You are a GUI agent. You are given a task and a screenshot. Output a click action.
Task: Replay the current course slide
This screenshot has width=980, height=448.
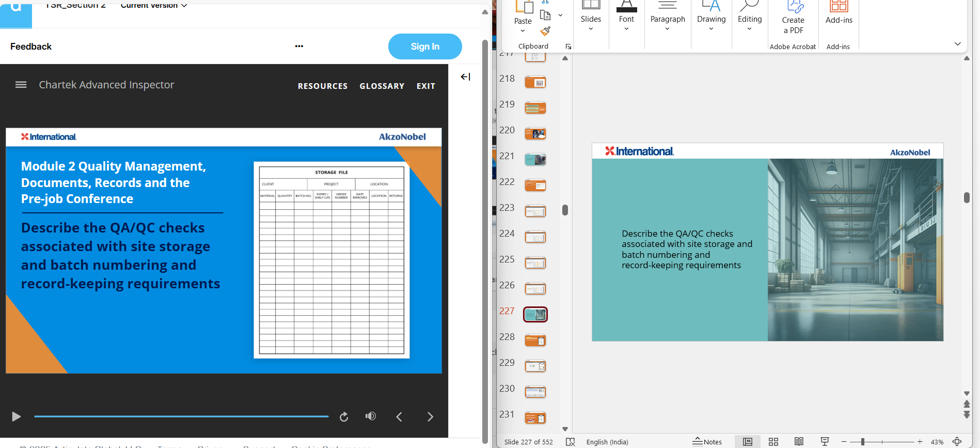click(344, 416)
